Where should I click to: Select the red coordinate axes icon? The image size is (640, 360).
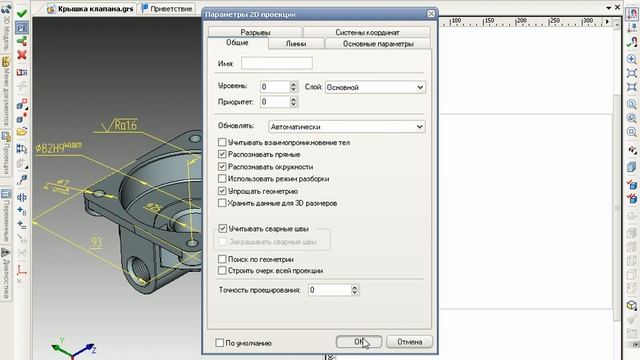[22, 270]
